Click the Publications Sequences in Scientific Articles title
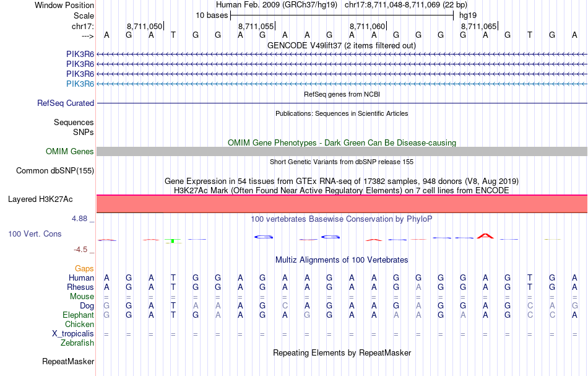 point(342,113)
